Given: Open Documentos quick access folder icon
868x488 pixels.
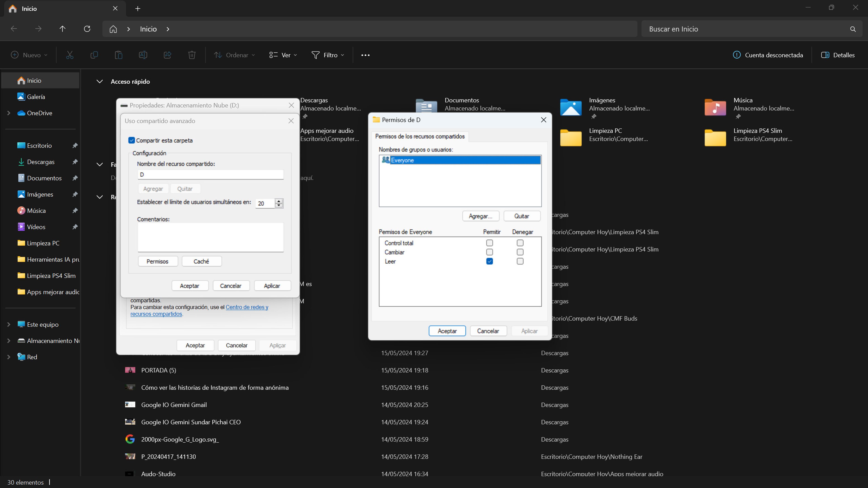Looking at the screenshot, I should [426, 106].
